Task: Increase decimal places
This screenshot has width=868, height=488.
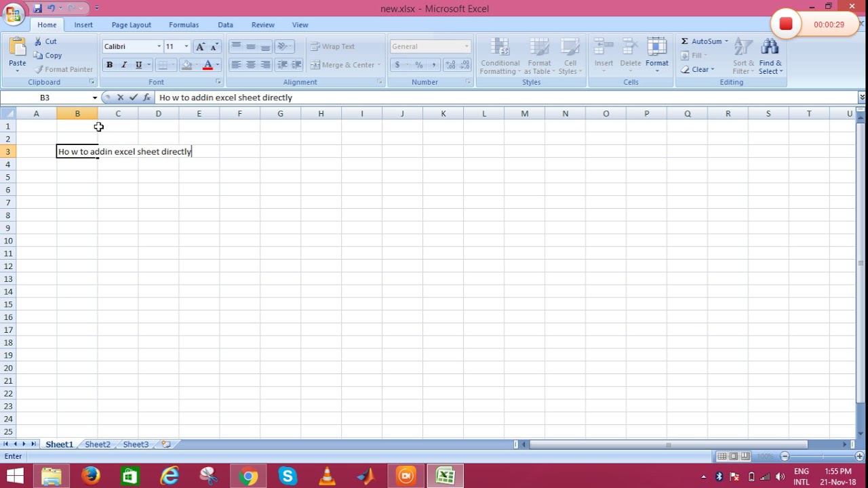Action: pyautogui.click(x=450, y=64)
